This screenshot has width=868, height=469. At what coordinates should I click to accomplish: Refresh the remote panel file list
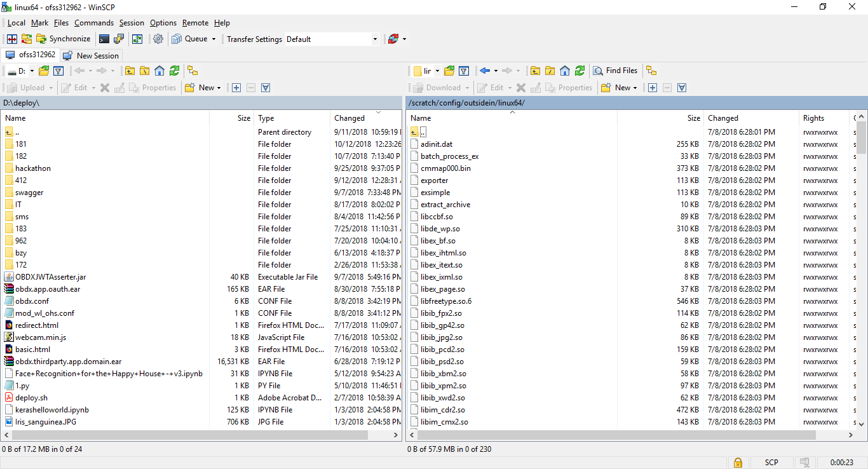click(580, 71)
